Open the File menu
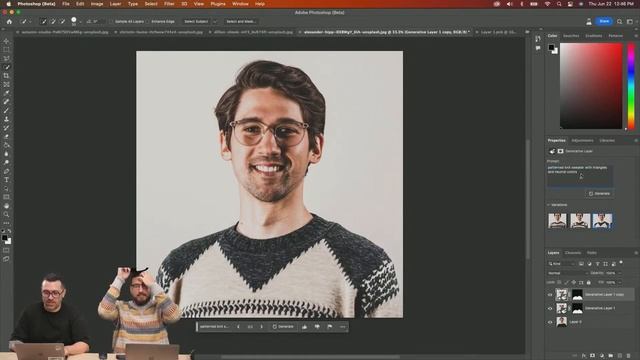This screenshot has height=360, width=640. [66, 4]
